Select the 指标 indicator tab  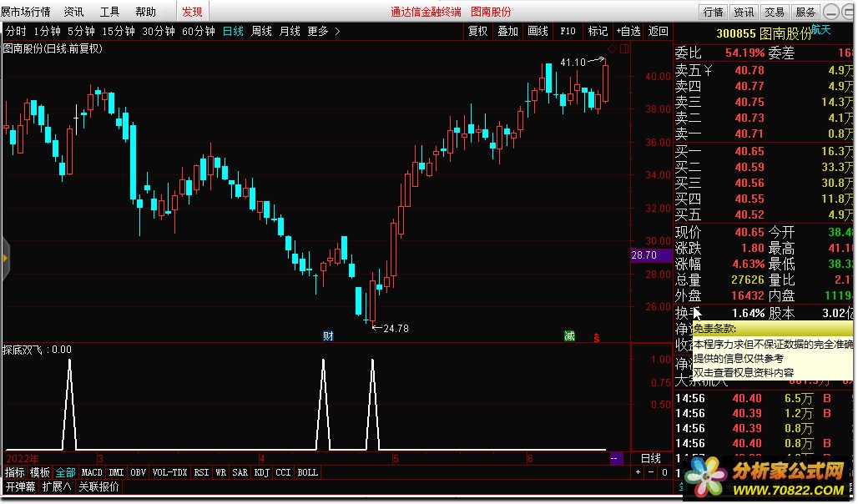click(15, 472)
